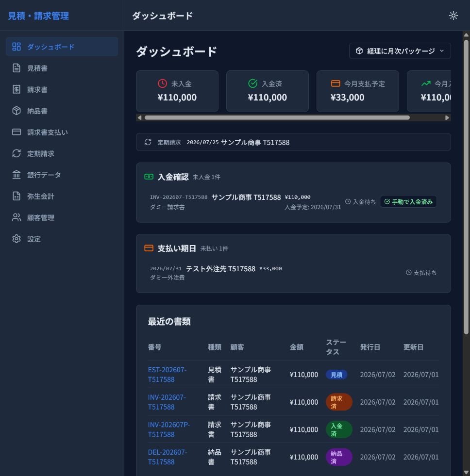
Task: Click the 請求済 status badge
Action: click(339, 402)
